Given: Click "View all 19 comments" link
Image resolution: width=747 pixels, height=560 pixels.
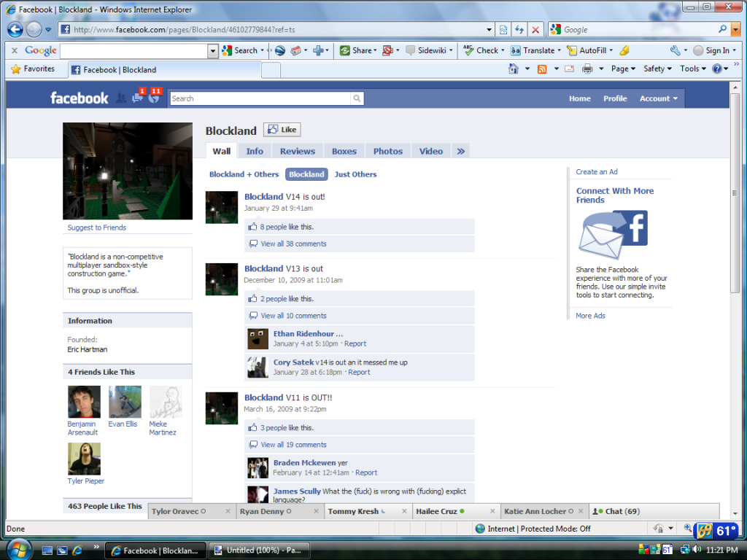Looking at the screenshot, I should coord(293,445).
